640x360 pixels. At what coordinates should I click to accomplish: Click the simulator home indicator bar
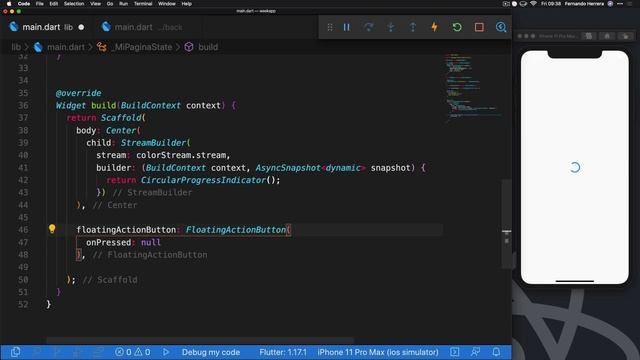tap(575, 281)
